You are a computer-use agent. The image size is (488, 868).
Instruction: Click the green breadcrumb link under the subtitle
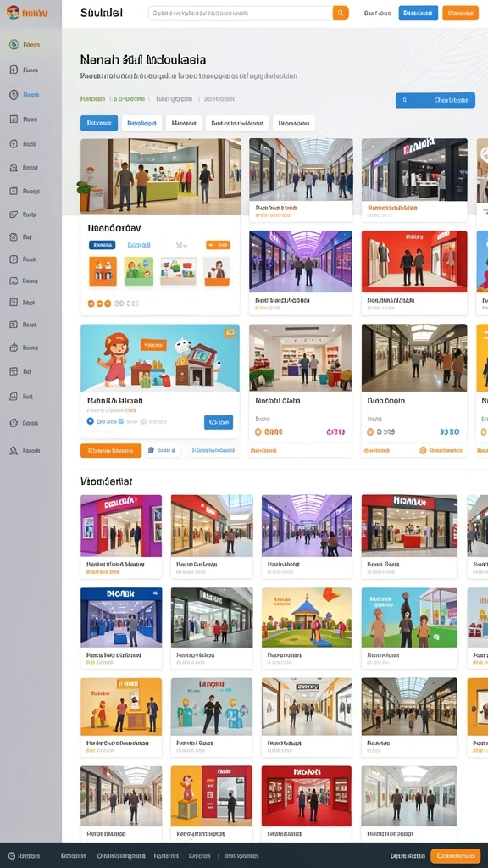[92, 99]
